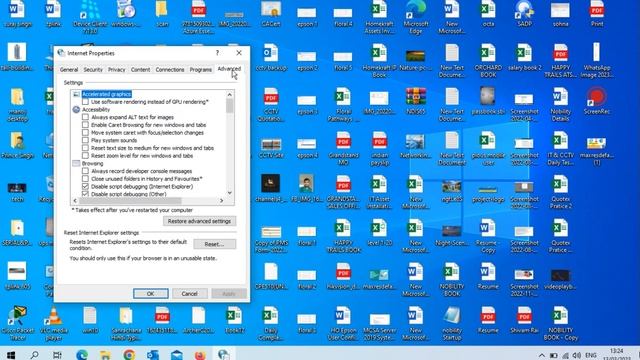Select the Nobility Details Word document
Viewport: 640px width, 360px height.
(x=560, y=105)
